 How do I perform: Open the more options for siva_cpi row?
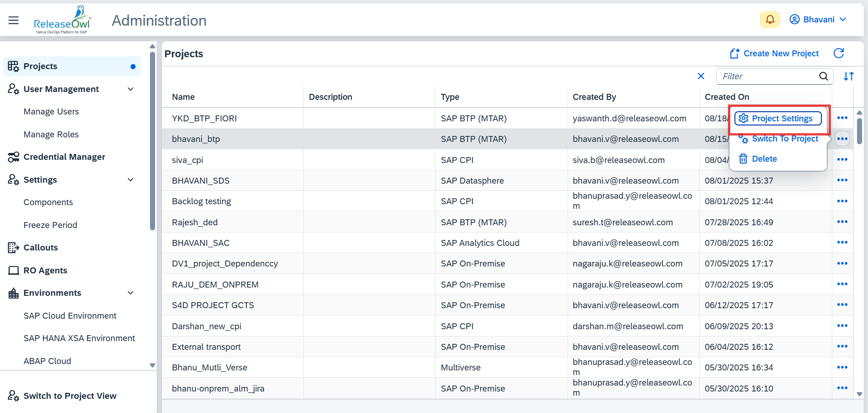pyautogui.click(x=842, y=160)
